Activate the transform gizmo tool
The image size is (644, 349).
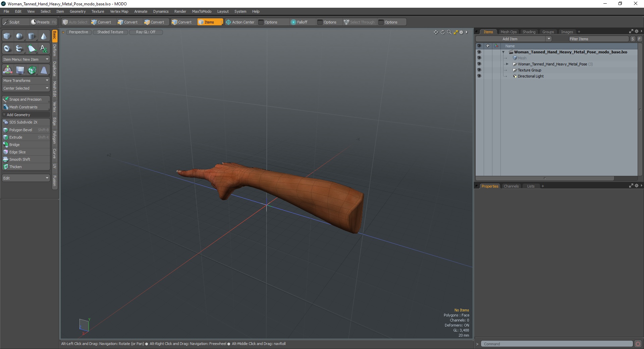(x=7, y=70)
